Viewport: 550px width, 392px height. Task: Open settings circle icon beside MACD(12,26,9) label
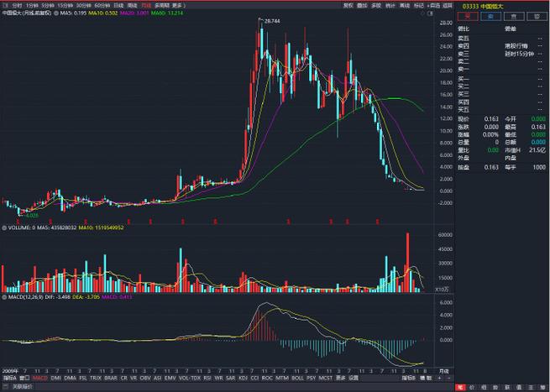pyautogui.click(x=4, y=297)
